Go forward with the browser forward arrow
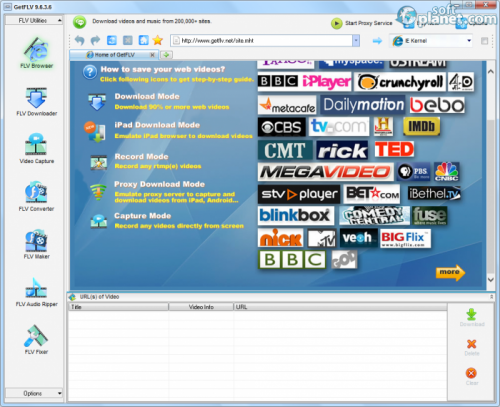Image resolution: width=500 pixels, height=407 pixels. 95,40
